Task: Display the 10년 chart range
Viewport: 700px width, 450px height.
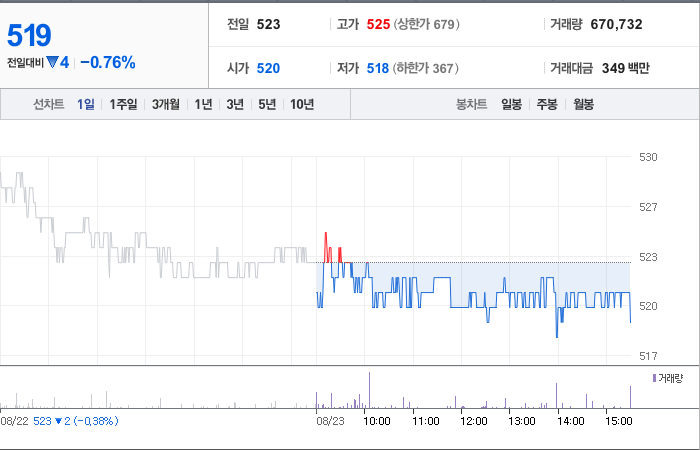Action: coord(302,104)
